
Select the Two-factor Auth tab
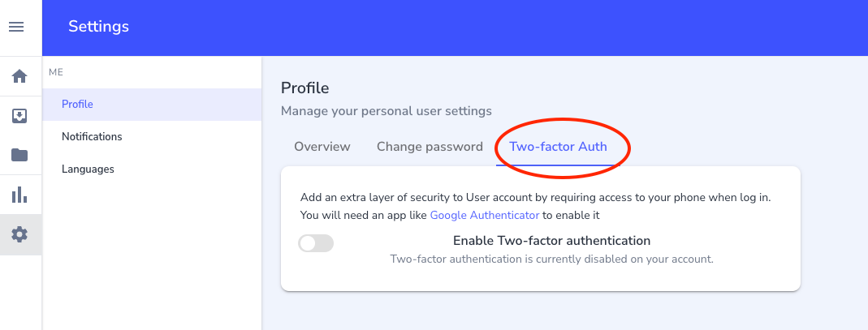[558, 147]
